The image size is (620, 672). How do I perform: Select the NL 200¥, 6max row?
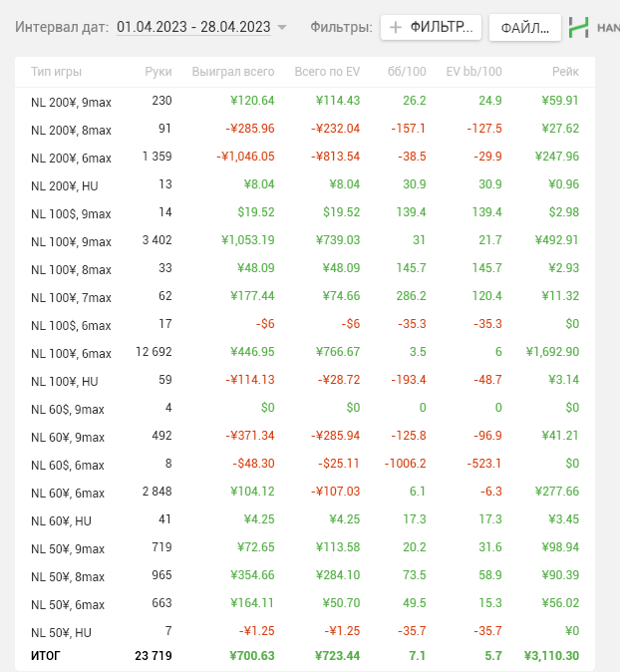pos(305,157)
